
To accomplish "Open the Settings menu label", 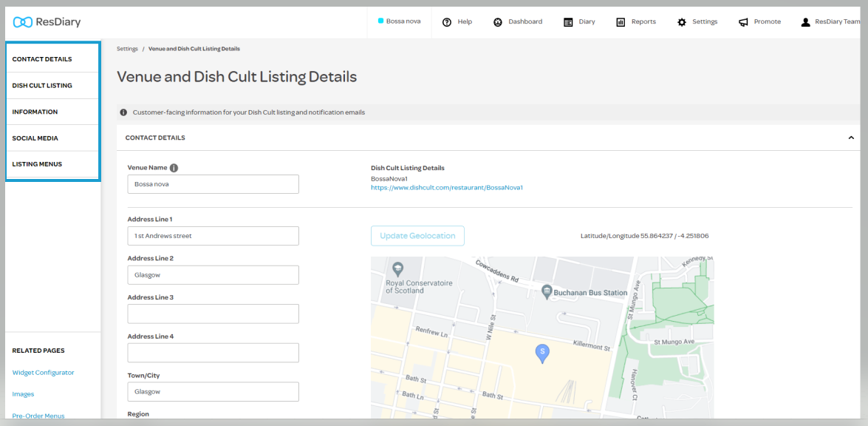I will (705, 21).
